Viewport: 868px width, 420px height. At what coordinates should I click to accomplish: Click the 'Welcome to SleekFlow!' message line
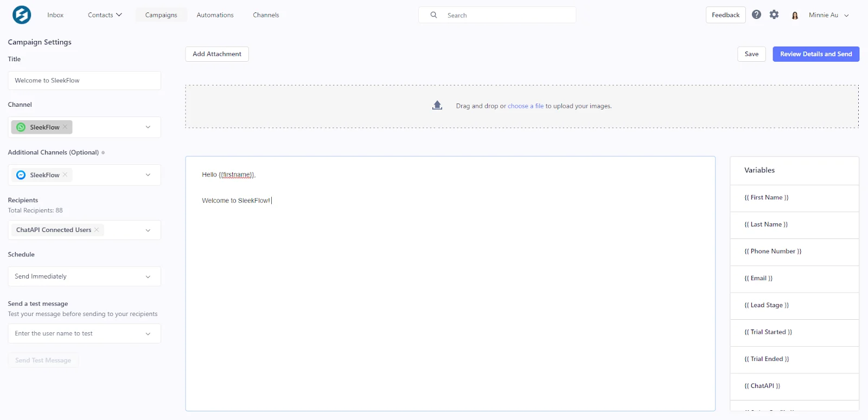pos(236,201)
